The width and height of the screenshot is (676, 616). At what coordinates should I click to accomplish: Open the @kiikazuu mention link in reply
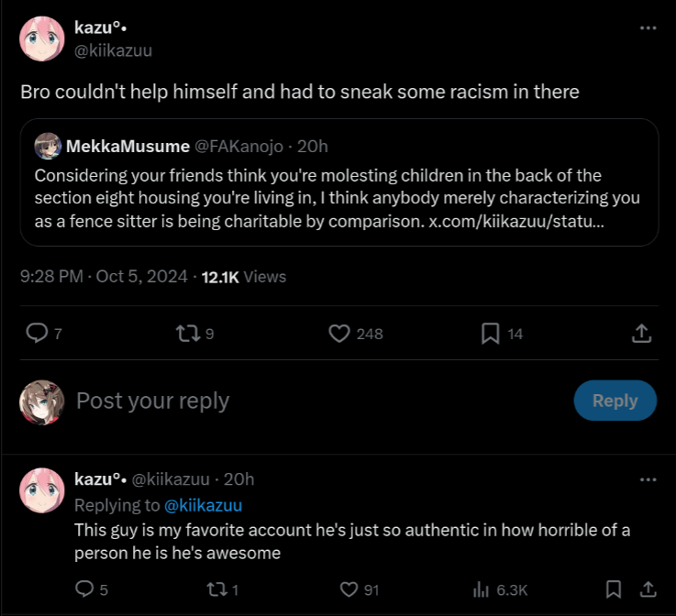[203, 505]
